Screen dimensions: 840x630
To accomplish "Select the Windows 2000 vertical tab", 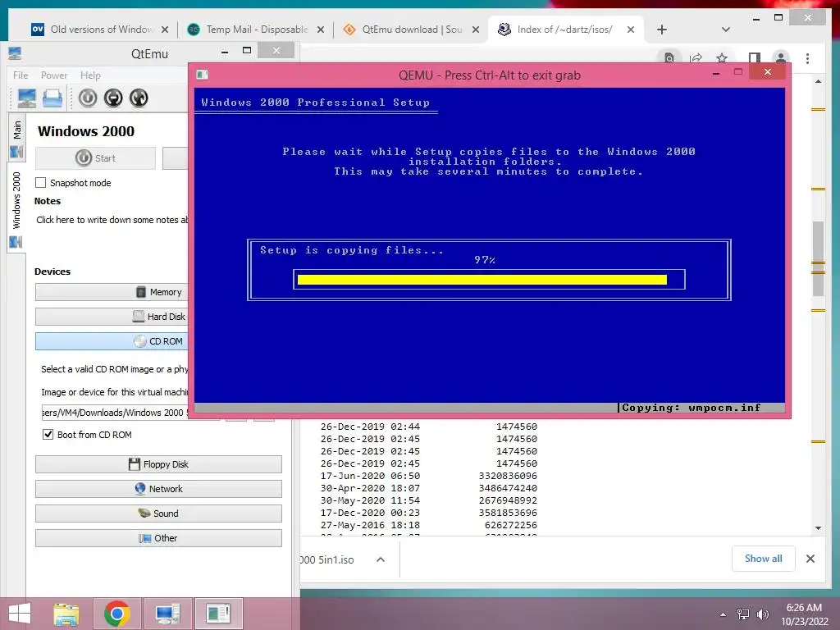I will (16, 209).
